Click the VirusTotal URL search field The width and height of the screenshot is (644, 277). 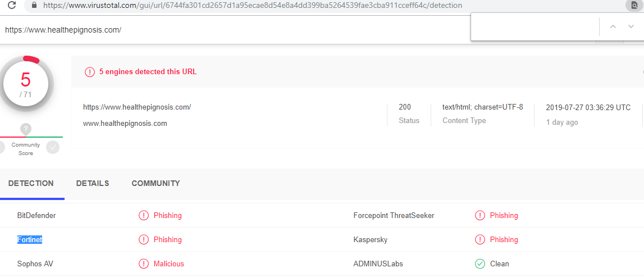(x=234, y=30)
